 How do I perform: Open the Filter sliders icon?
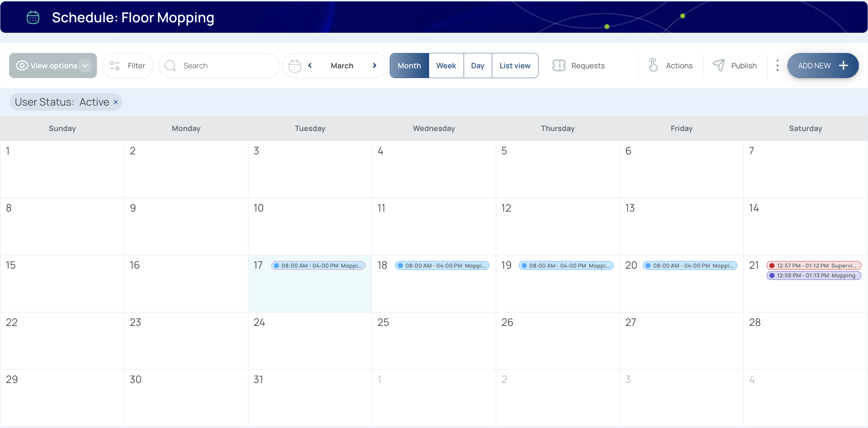click(x=115, y=66)
